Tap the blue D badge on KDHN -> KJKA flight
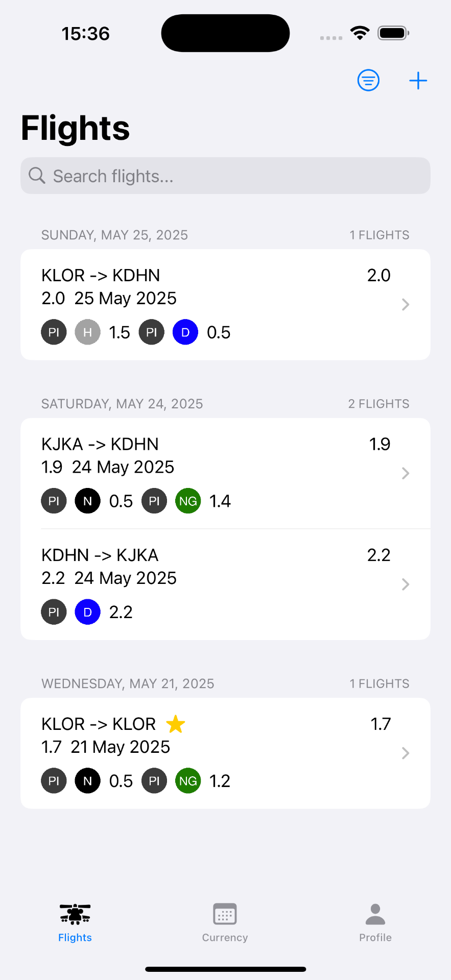 point(87,612)
